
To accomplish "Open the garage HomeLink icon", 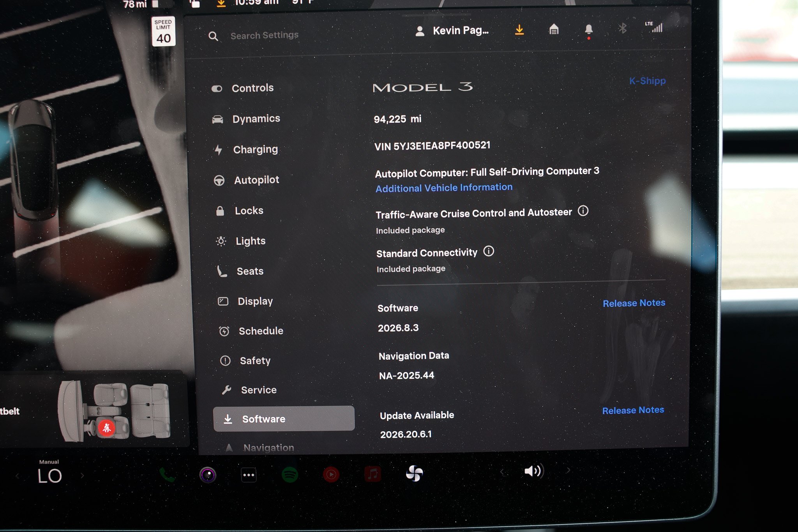I will click(x=554, y=29).
